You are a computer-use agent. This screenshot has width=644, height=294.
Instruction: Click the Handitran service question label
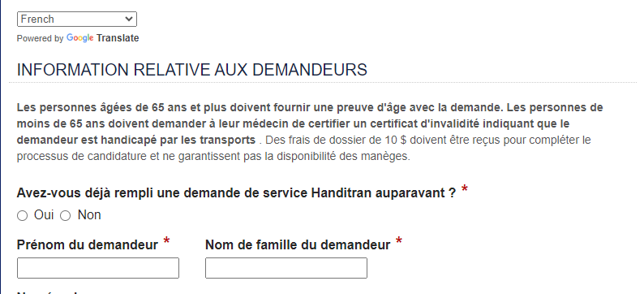click(237, 192)
